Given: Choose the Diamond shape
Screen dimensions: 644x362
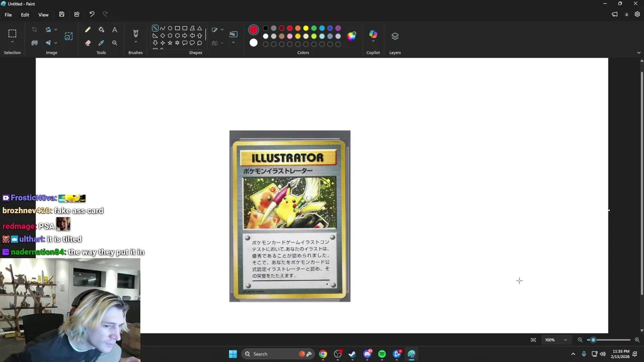Looking at the screenshot, I should (163, 36).
